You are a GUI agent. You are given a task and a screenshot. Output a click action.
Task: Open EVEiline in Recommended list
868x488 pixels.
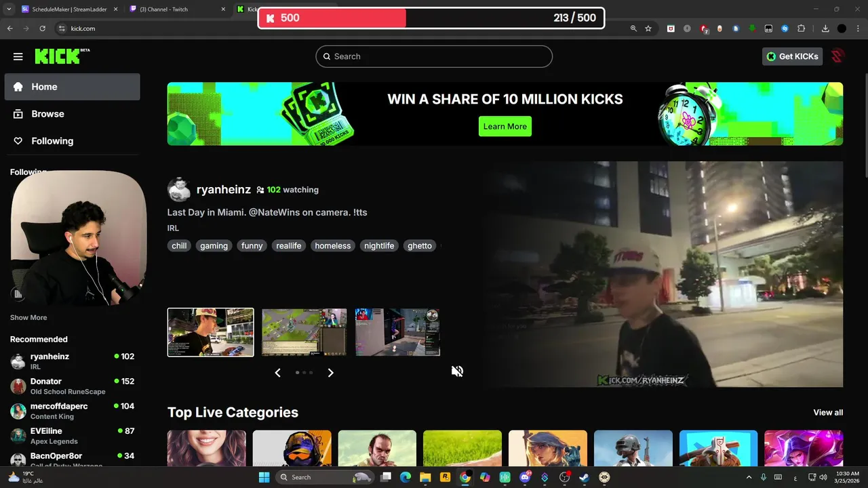tap(72, 436)
